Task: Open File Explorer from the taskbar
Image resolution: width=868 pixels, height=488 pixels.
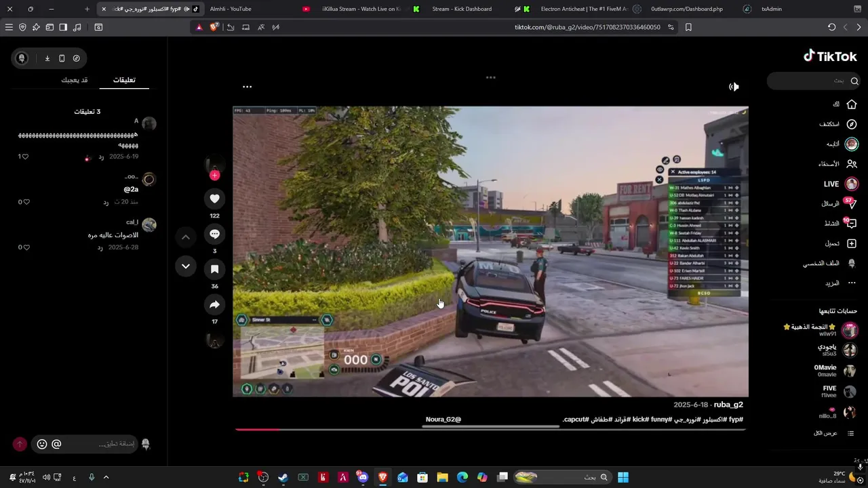Action: point(442,477)
